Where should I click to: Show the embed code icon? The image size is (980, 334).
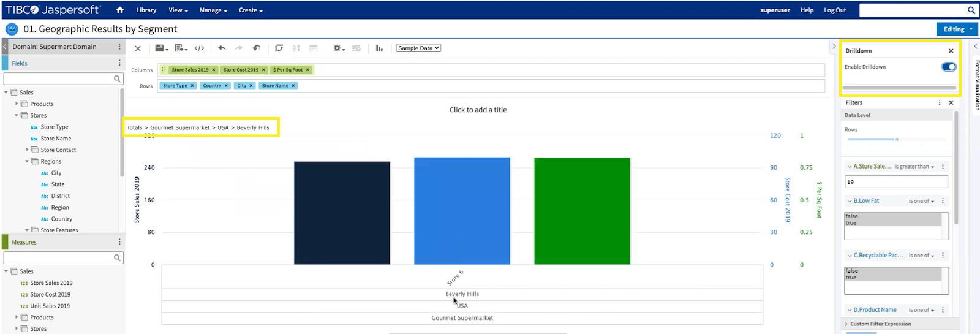(x=199, y=48)
